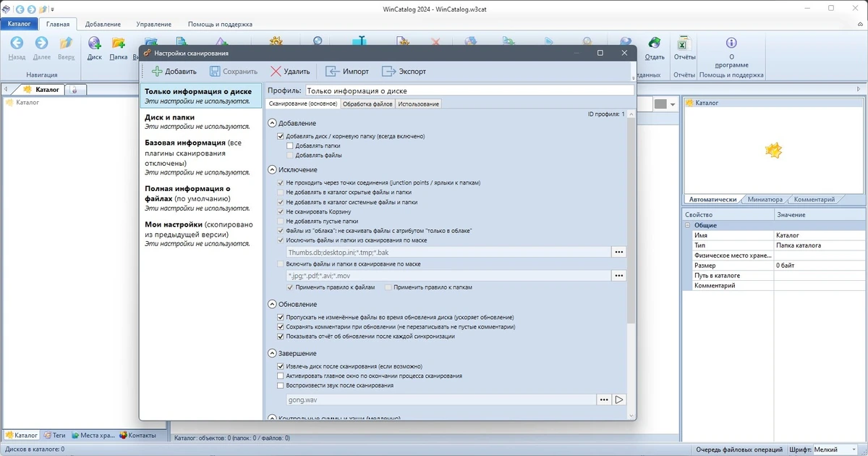Viewport: 868px width, 456px height.
Task: Collapse the 'Обновление' section
Action: [272, 304]
